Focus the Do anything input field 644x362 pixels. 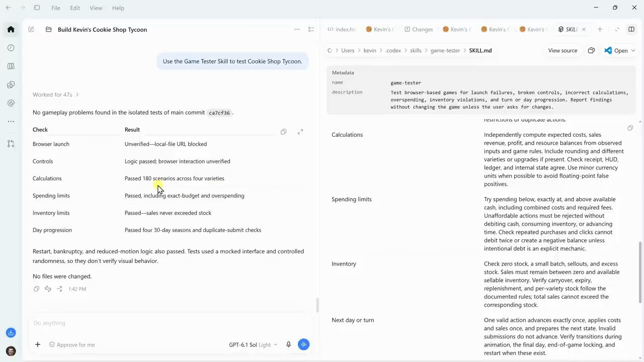point(171,323)
